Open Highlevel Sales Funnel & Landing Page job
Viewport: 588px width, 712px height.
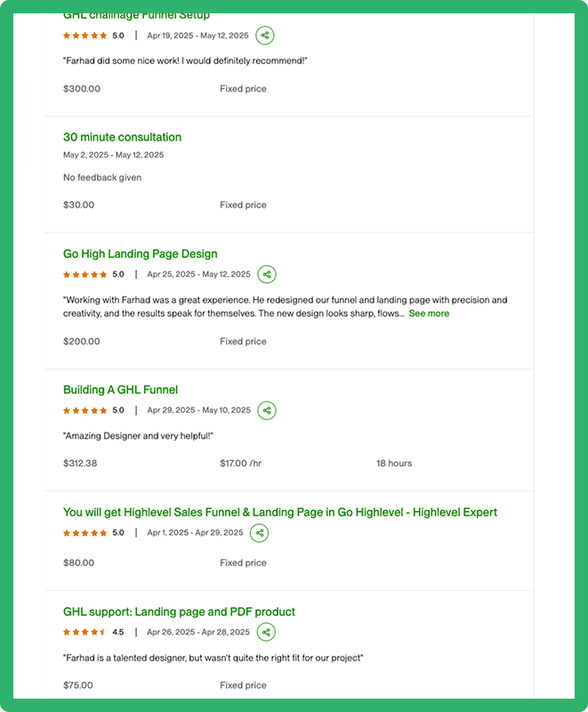click(x=279, y=513)
